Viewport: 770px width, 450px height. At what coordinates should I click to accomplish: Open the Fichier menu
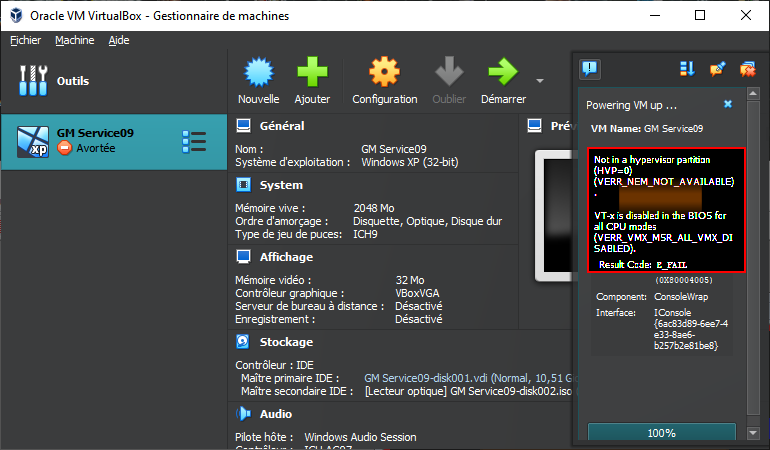(x=26, y=40)
